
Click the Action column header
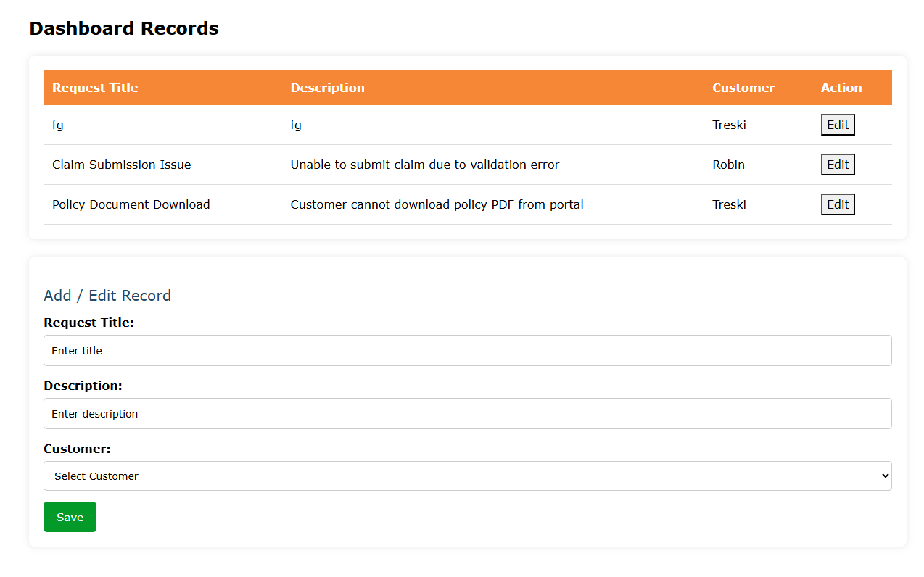click(x=841, y=88)
